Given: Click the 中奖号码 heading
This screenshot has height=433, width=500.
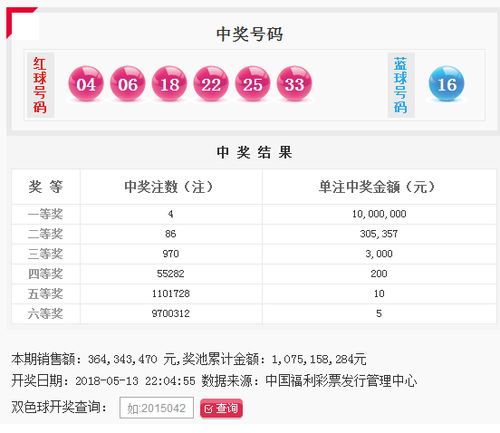Looking at the screenshot, I should [x=249, y=34].
